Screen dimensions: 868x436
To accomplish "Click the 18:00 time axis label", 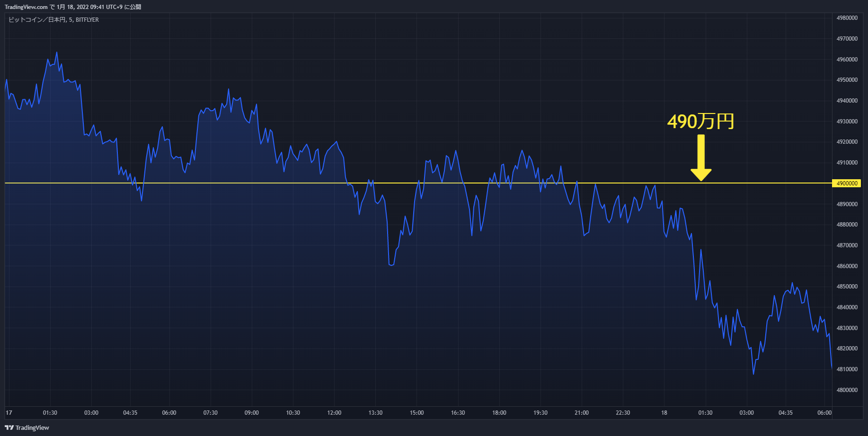I will point(499,413).
